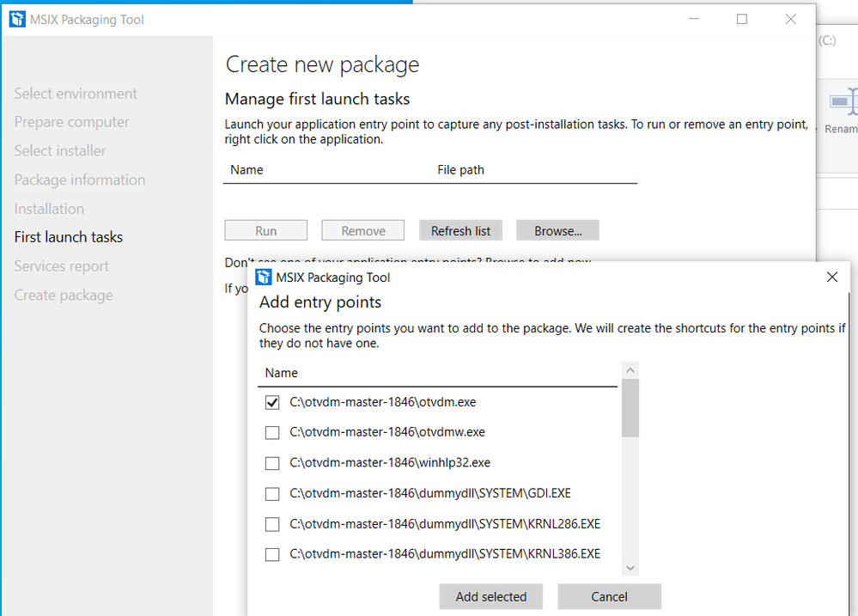
Task: Check the KRNL286.EXE entry point checkbox
Action: [x=272, y=525]
